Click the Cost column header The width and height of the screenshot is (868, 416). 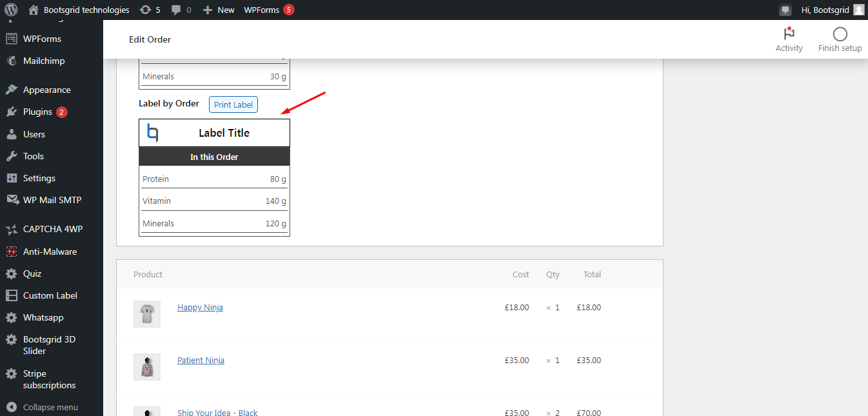521,274
